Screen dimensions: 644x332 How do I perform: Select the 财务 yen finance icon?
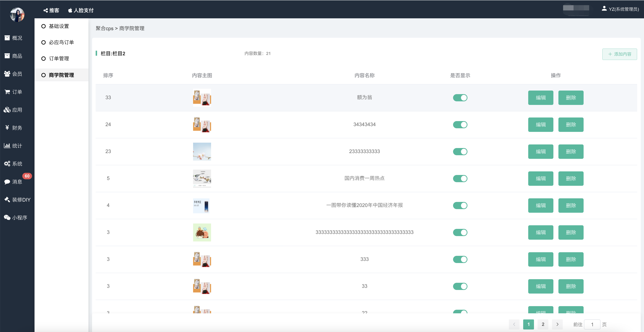click(7, 128)
